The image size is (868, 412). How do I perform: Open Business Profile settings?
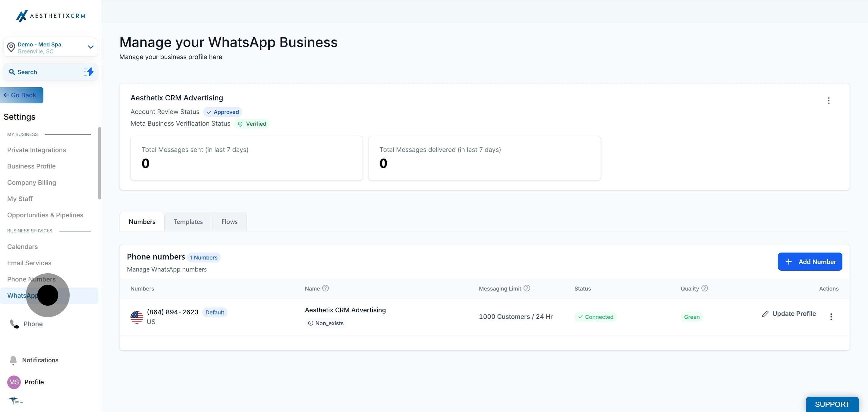click(31, 166)
